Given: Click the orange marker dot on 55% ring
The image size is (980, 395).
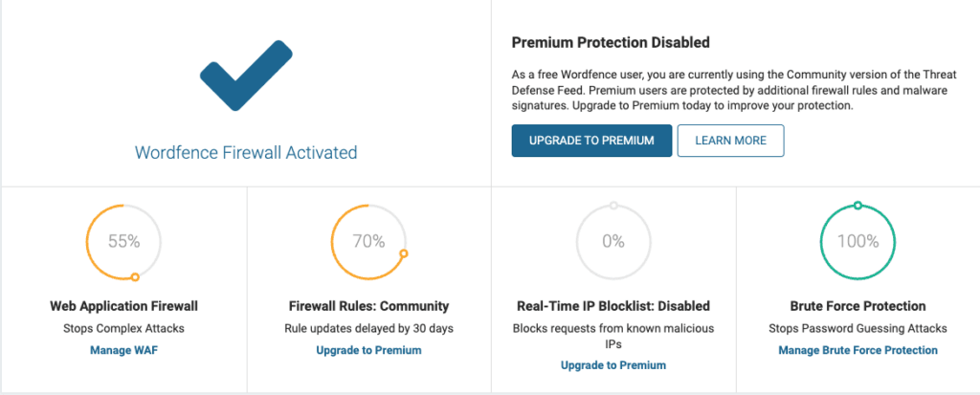Looking at the screenshot, I should (x=135, y=277).
